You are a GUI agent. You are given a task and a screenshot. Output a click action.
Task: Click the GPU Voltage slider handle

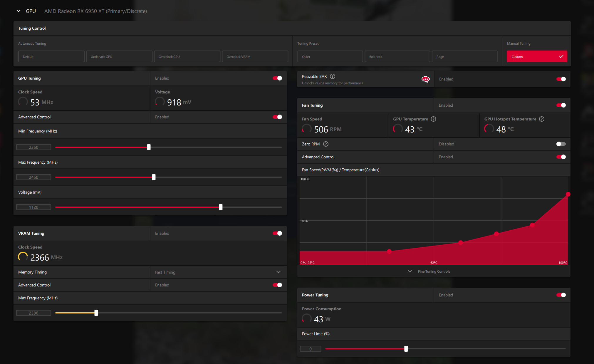[221, 207]
